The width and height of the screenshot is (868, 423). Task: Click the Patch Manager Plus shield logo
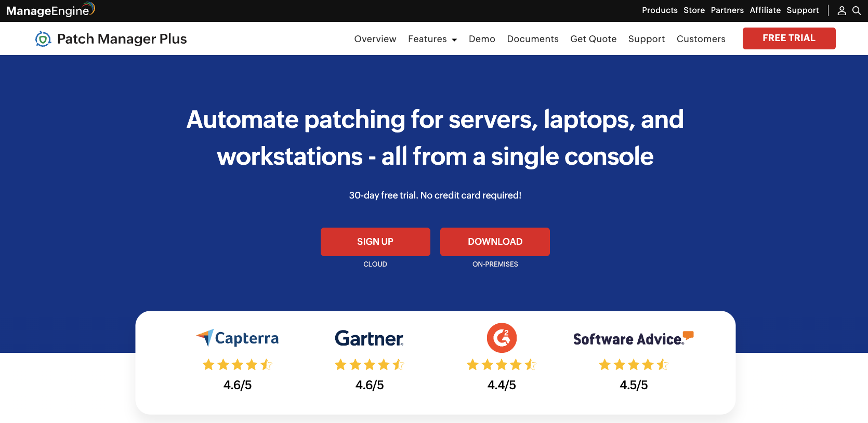[43, 39]
